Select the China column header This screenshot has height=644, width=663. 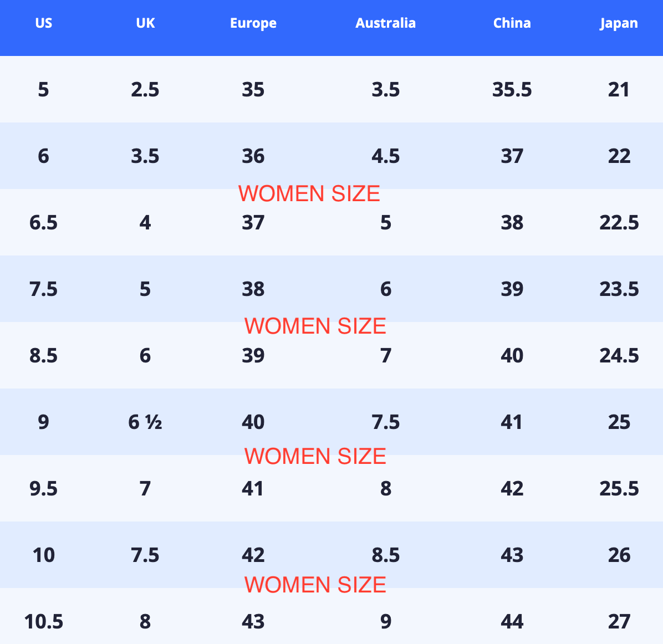point(512,23)
